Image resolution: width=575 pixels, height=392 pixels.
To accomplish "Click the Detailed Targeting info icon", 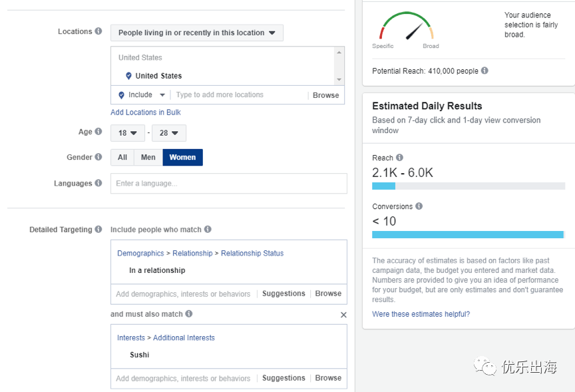I will [98, 230].
